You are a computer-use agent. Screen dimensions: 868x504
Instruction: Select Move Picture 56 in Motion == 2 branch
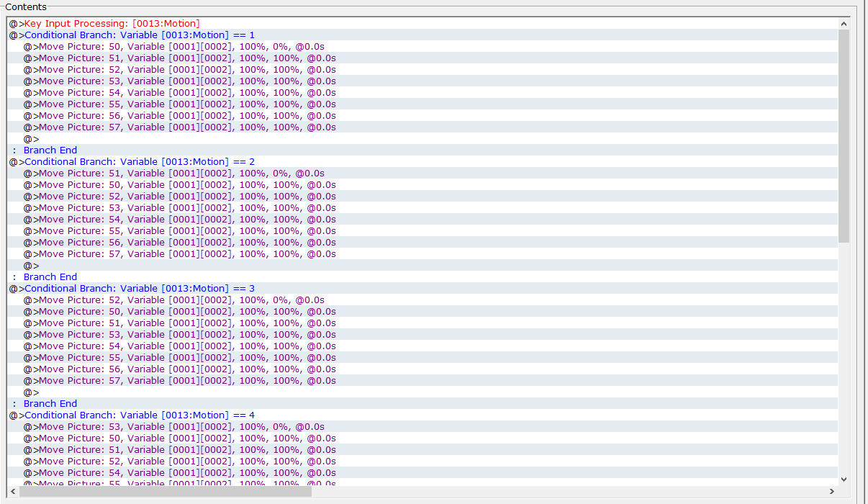(x=423, y=243)
